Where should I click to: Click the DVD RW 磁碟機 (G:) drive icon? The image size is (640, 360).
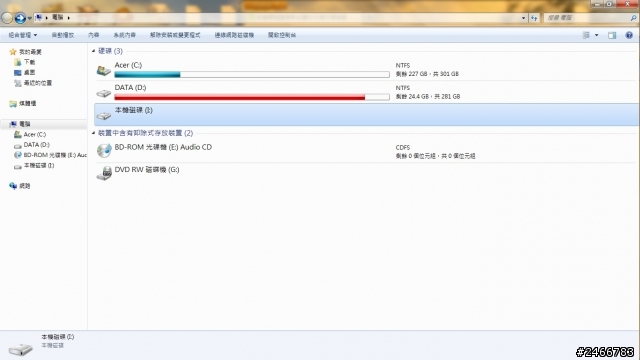(x=104, y=173)
